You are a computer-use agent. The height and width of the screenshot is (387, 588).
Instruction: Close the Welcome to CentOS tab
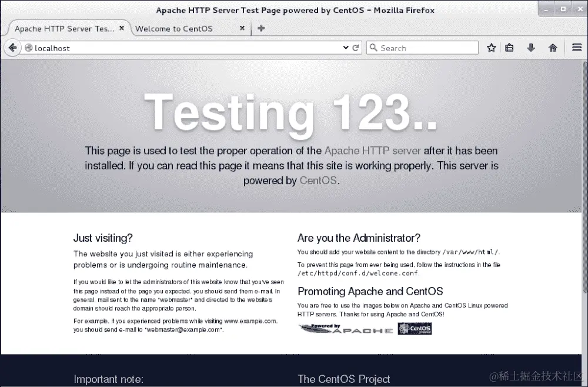[242, 28]
